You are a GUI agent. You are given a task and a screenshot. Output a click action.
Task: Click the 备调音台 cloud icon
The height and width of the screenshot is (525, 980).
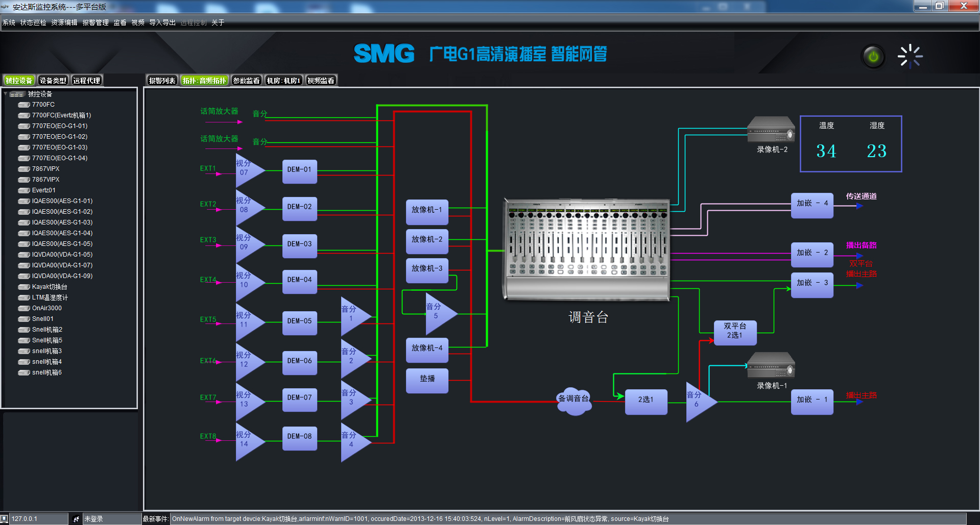point(574,401)
